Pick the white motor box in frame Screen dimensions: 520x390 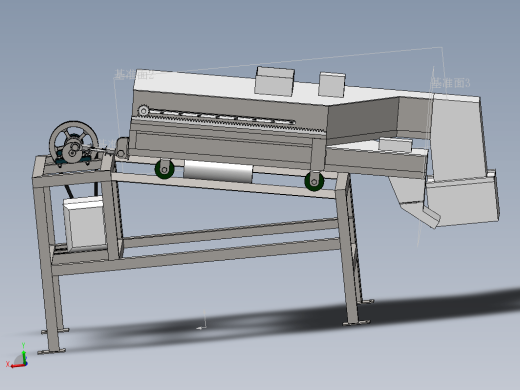pyautogui.click(x=85, y=223)
